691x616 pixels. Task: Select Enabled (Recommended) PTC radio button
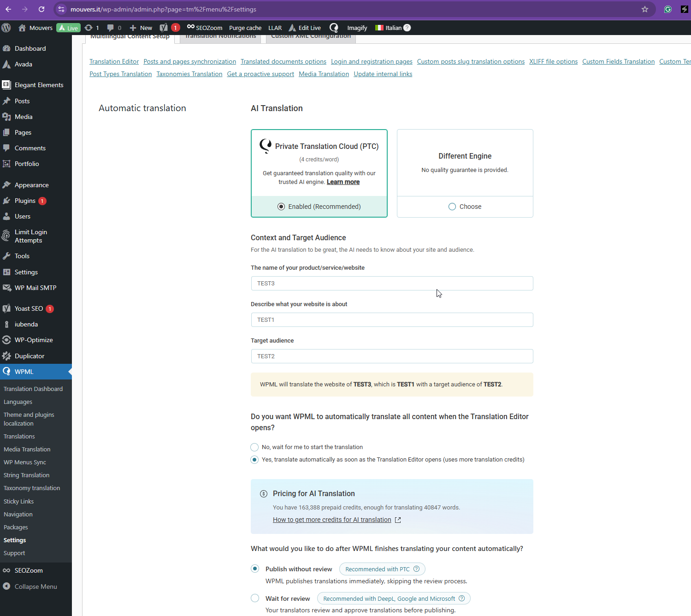click(x=281, y=207)
